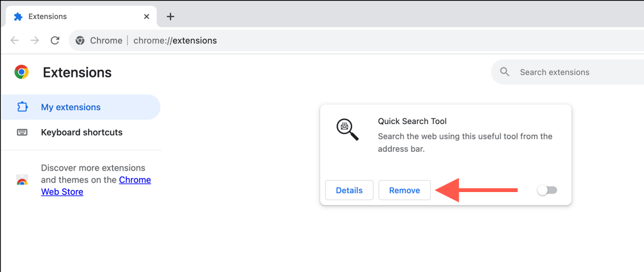Go back using the back arrow
This screenshot has width=644, height=272.
click(x=14, y=40)
